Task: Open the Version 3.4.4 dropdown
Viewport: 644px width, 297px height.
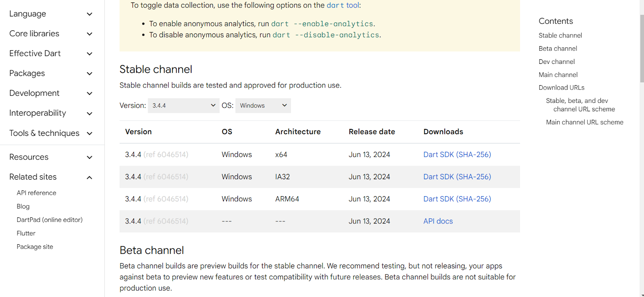Action: [x=184, y=106]
